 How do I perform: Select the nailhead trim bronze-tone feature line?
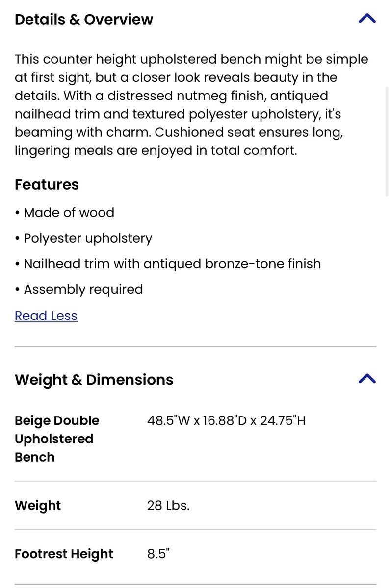click(172, 264)
